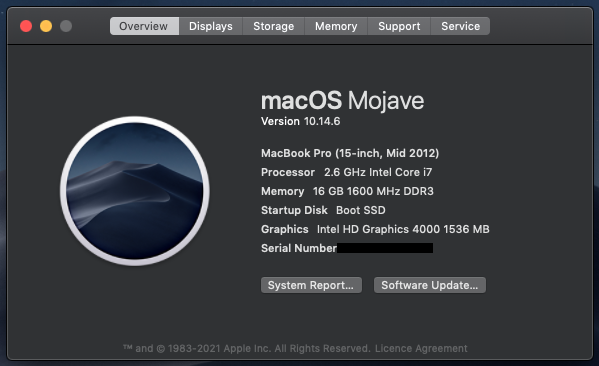The image size is (599, 366).
Task: Click the Startup Disk label
Action: tap(294, 210)
